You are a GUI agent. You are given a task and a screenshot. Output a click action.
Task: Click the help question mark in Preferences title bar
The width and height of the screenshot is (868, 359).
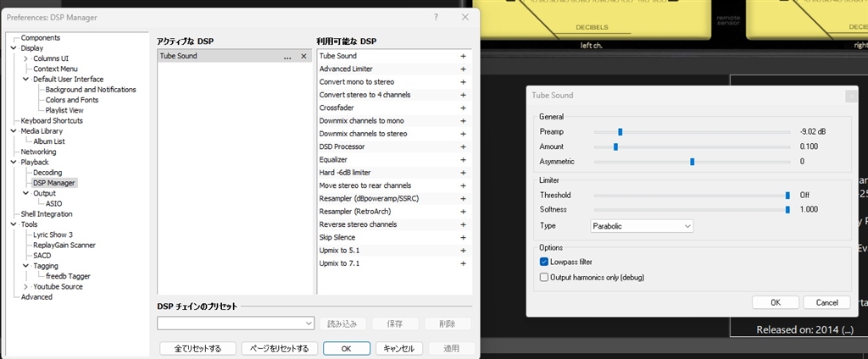pos(437,17)
